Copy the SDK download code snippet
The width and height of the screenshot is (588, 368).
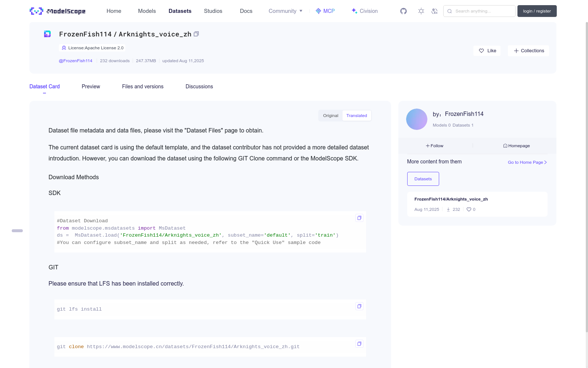pyautogui.click(x=359, y=218)
